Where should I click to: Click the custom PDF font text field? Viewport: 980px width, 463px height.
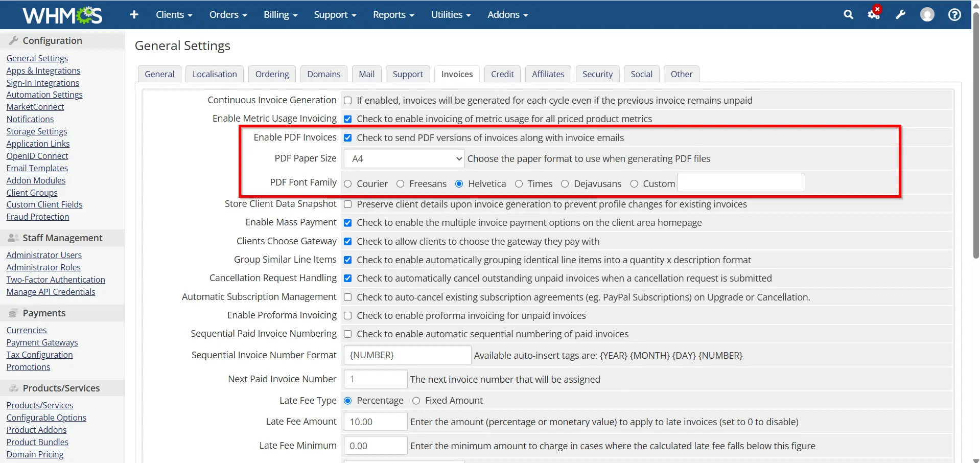tap(741, 182)
